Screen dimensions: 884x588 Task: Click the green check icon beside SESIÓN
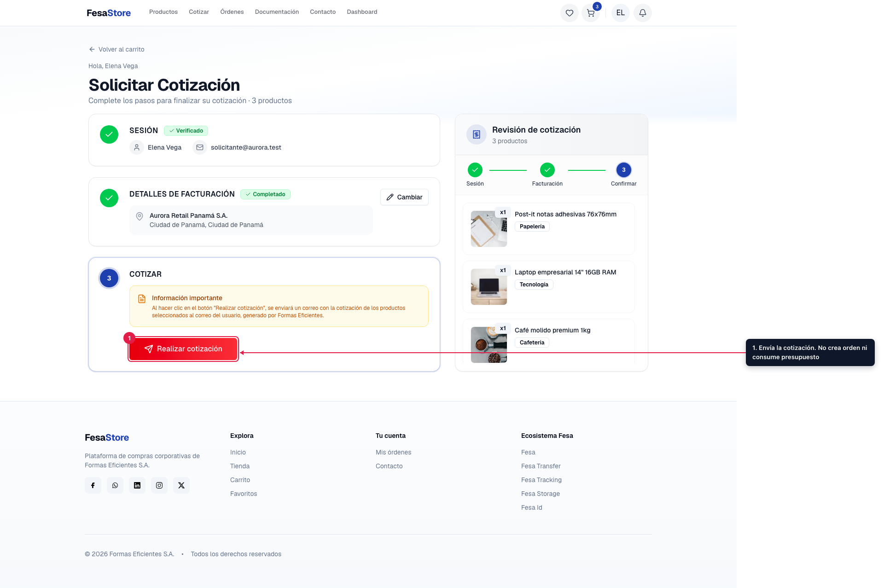(x=109, y=134)
